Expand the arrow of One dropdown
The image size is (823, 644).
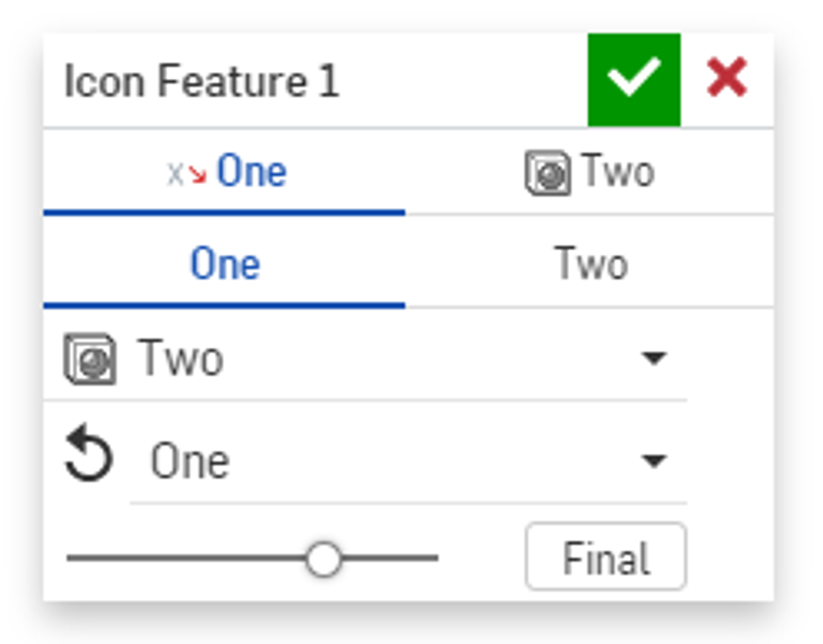coord(654,460)
